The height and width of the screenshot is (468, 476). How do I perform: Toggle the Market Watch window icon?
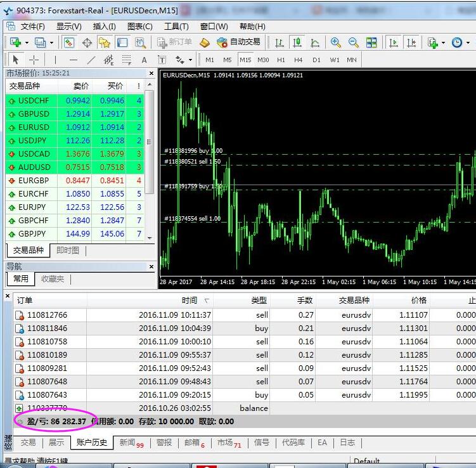68,42
